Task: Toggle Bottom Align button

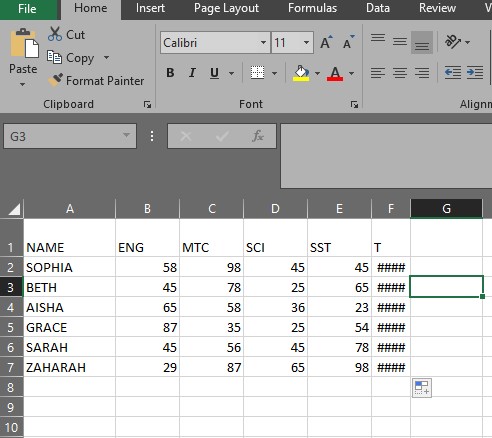Action: [422, 43]
